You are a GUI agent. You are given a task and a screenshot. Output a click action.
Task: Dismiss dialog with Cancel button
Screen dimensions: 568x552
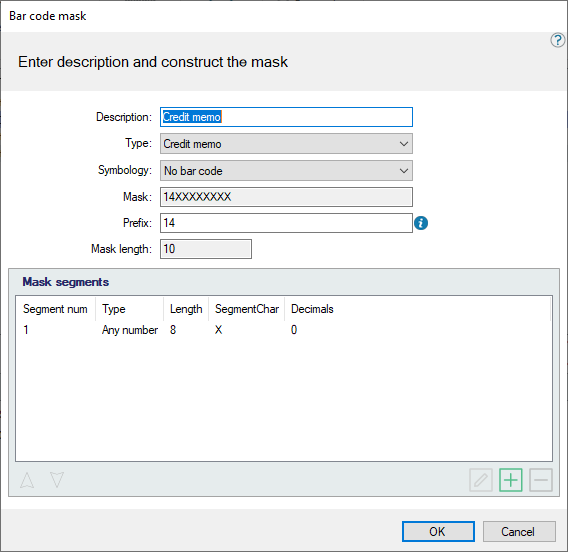click(519, 531)
